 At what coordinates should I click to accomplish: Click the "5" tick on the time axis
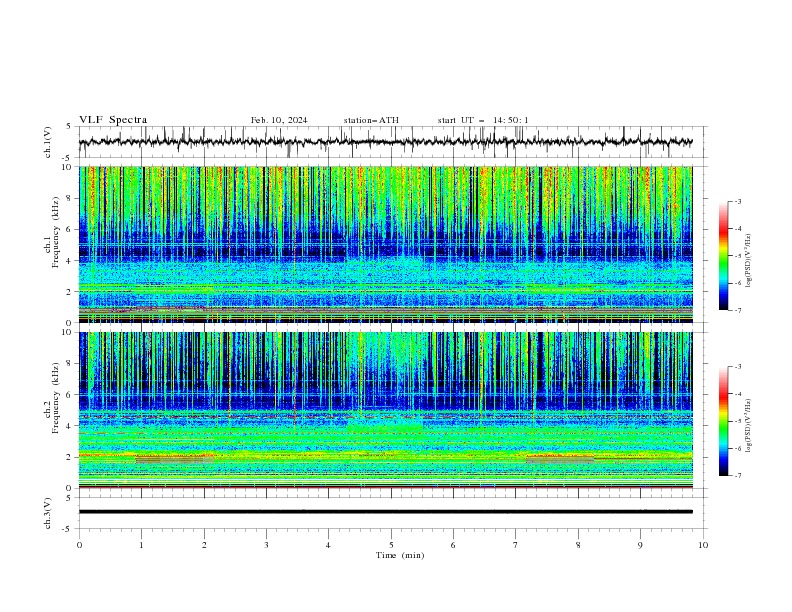tap(391, 545)
